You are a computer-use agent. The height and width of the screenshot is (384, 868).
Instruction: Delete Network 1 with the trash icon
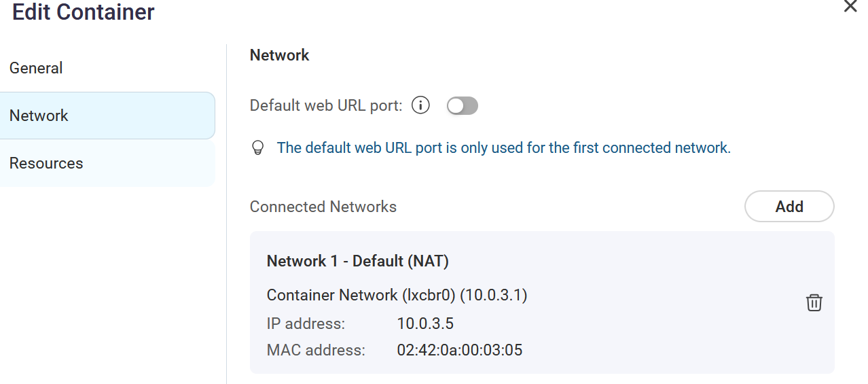pyautogui.click(x=814, y=303)
